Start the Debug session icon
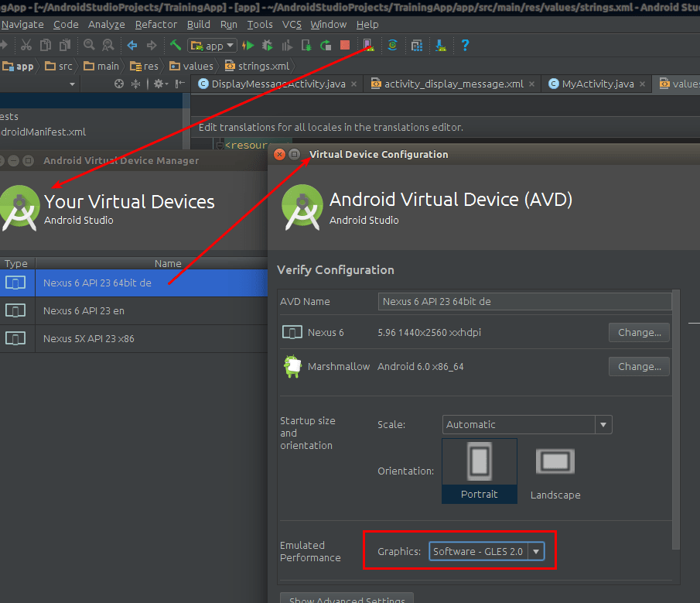Image resolution: width=700 pixels, height=603 pixels. (x=268, y=46)
